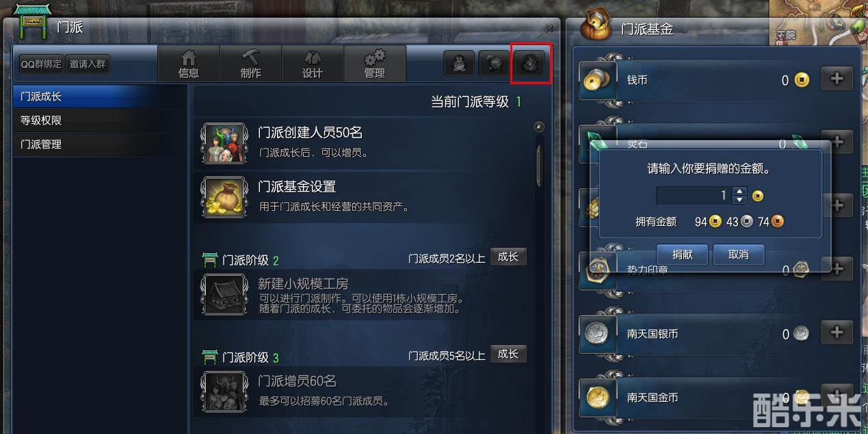Click the 取消 cancel button
This screenshot has width=868, height=434.
click(x=739, y=255)
